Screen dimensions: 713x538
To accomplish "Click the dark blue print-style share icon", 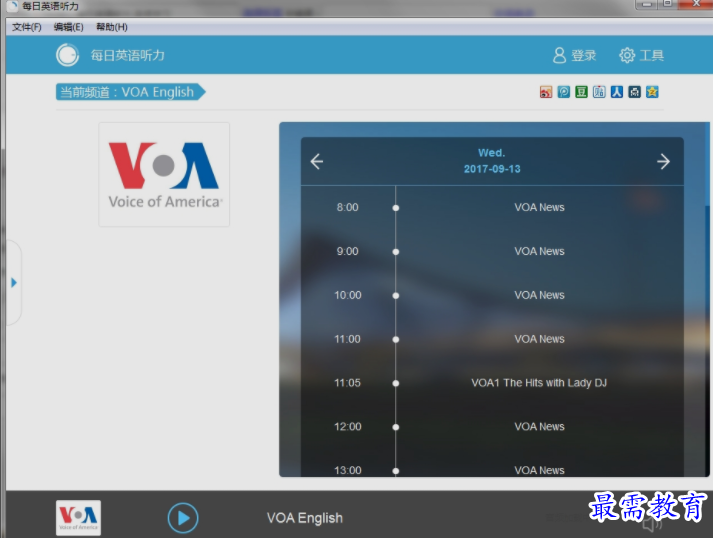I will tap(634, 92).
